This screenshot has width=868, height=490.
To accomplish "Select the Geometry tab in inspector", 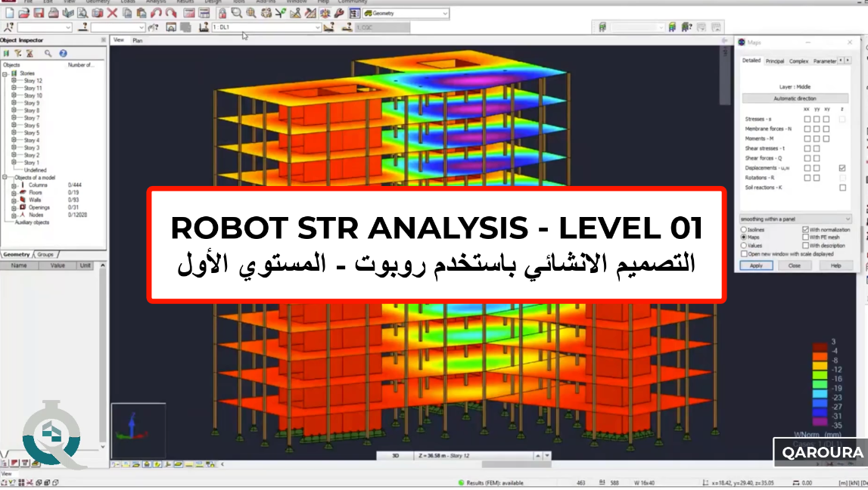I will pos(17,254).
